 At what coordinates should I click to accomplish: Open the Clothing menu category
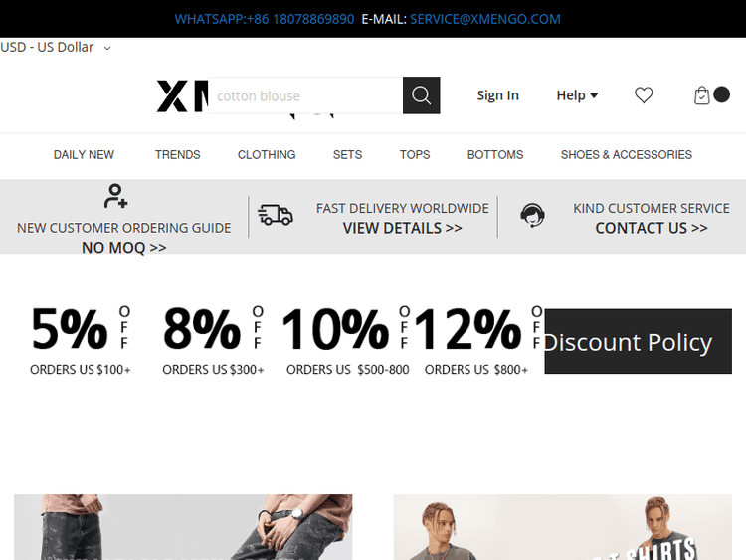point(267,155)
